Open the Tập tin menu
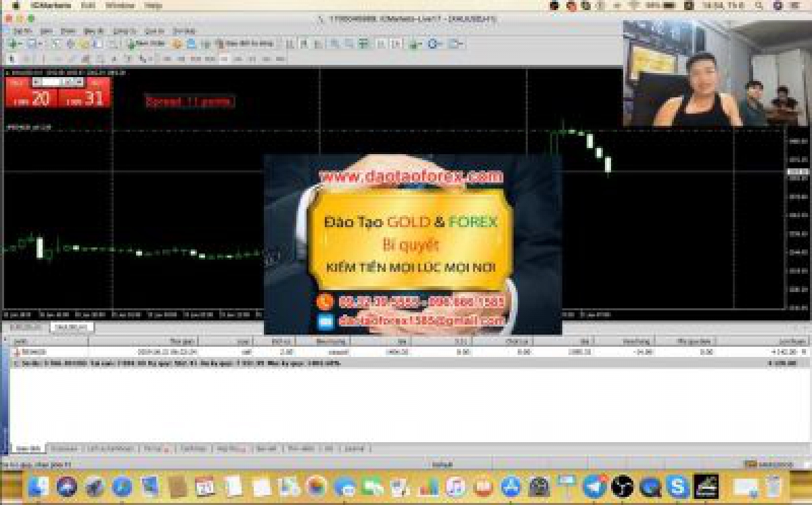 coord(22,31)
